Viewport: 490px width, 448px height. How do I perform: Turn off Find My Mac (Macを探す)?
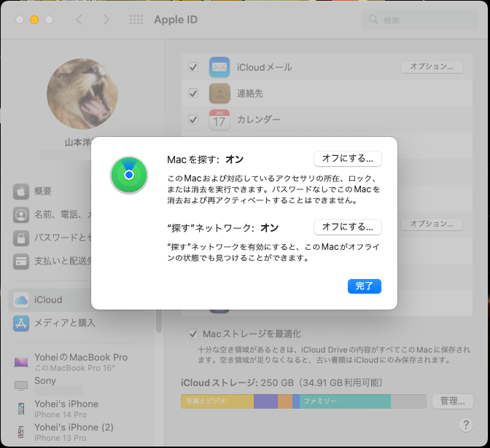pyautogui.click(x=348, y=159)
